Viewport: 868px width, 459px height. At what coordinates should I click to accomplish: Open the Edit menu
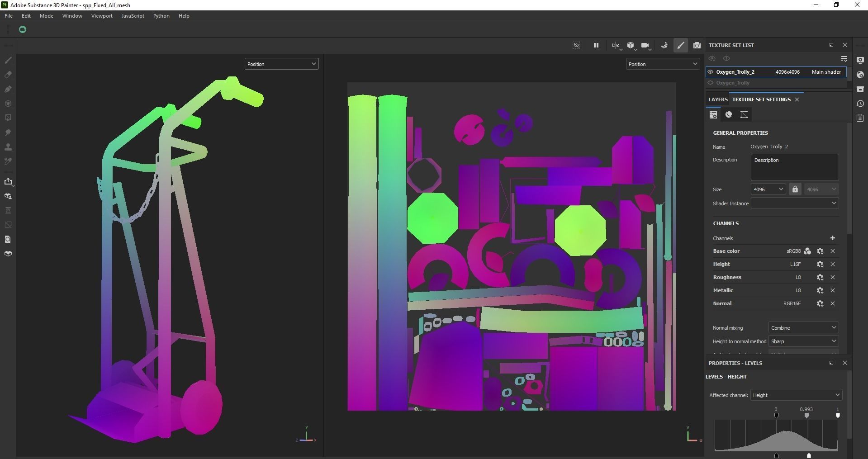coord(26,16)
